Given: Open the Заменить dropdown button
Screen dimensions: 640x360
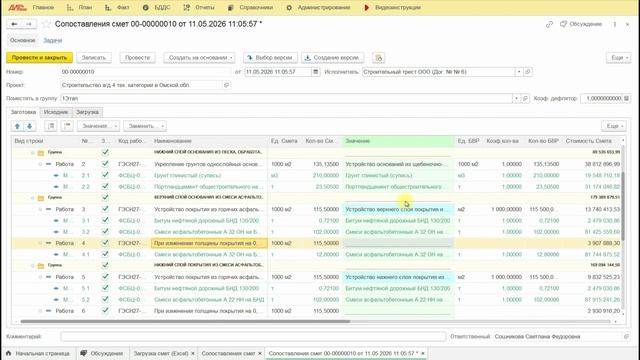Looking at the screenshot, I should [145, 126].
